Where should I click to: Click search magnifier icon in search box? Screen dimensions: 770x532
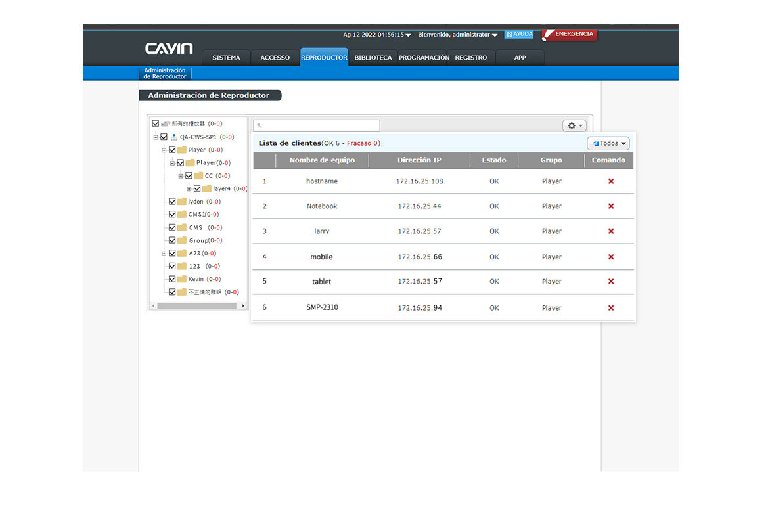click(260, 125)
